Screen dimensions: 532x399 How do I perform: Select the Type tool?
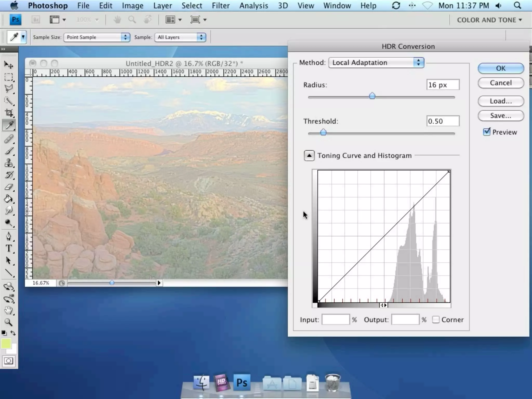9,248
